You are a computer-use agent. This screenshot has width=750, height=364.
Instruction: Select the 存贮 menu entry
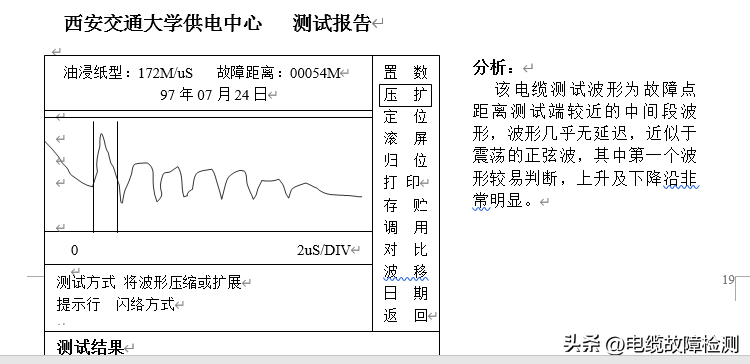click(x=406, y=205)
